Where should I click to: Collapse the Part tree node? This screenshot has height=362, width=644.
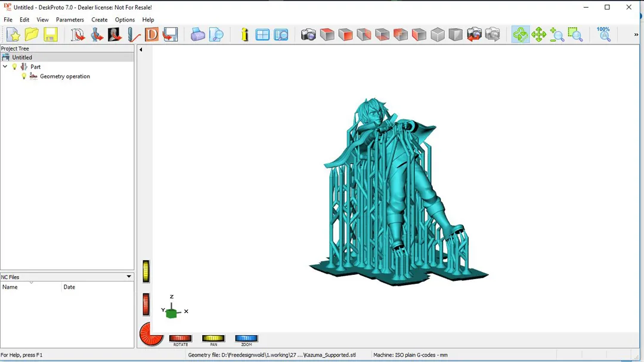click(x=5, y=67)
